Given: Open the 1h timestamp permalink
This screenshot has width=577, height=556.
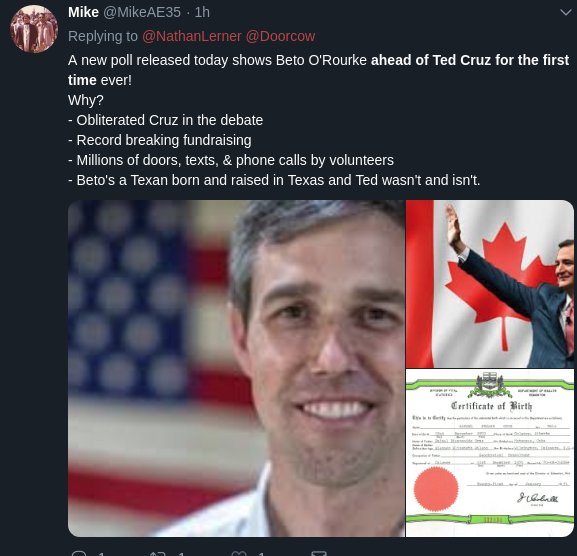Looking at the screenshot, I should coord(202,13).
